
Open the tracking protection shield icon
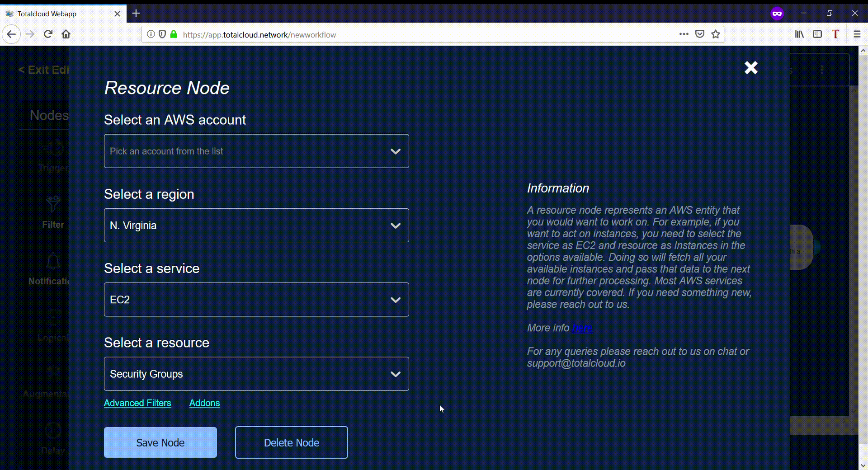[162, 34]
